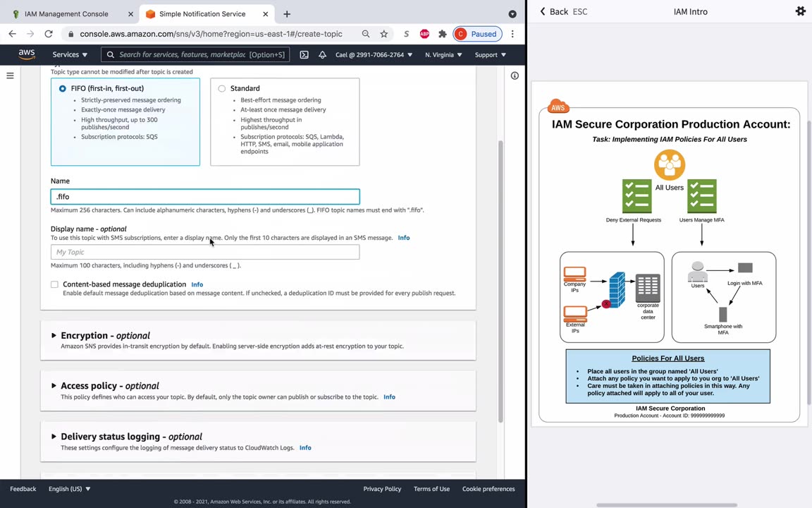Click the topic Name input field

tap(205, 196)
